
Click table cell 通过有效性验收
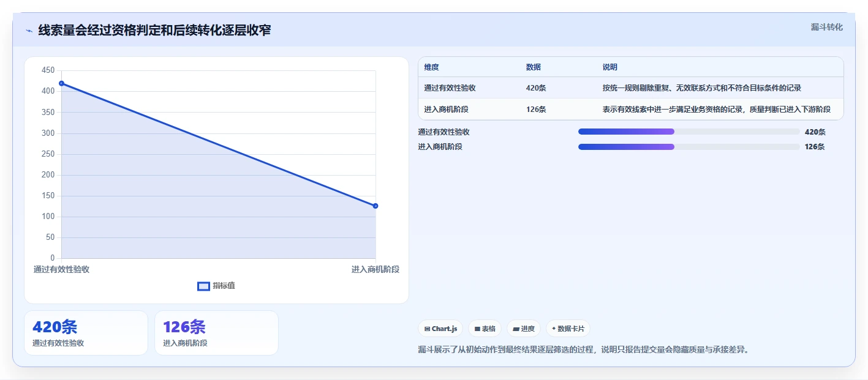[x=450, y=88]
